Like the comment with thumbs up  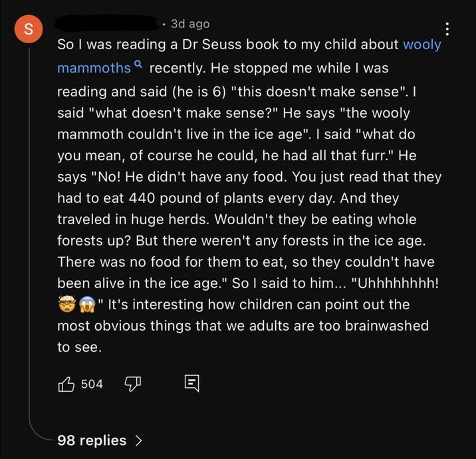67,383
